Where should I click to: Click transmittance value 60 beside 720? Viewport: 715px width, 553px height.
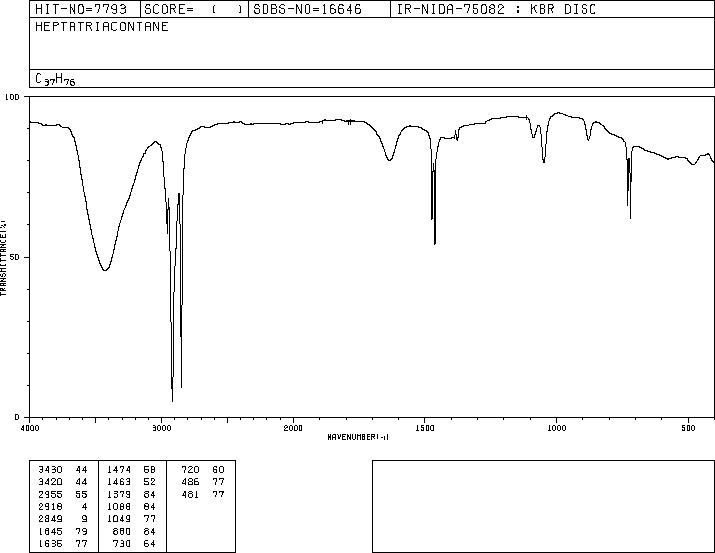pyautogui.click(x=218, y=470)
